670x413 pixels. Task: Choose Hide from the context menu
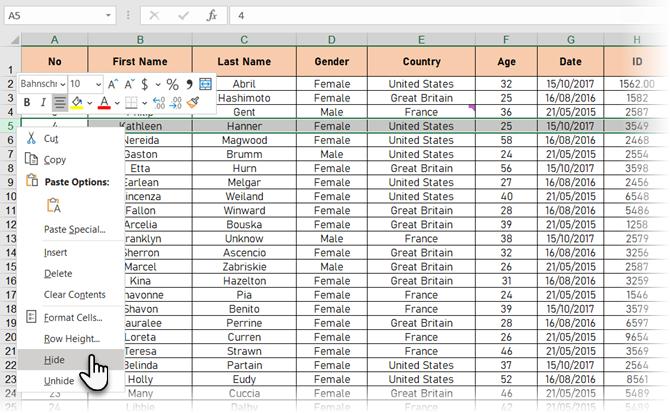point(71,360)
